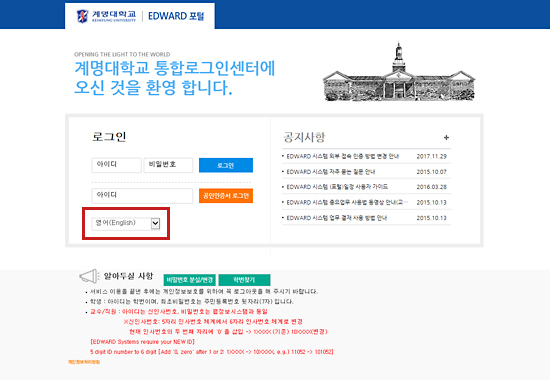Focus the 아이디 field for certificate login

pos(142,196)
